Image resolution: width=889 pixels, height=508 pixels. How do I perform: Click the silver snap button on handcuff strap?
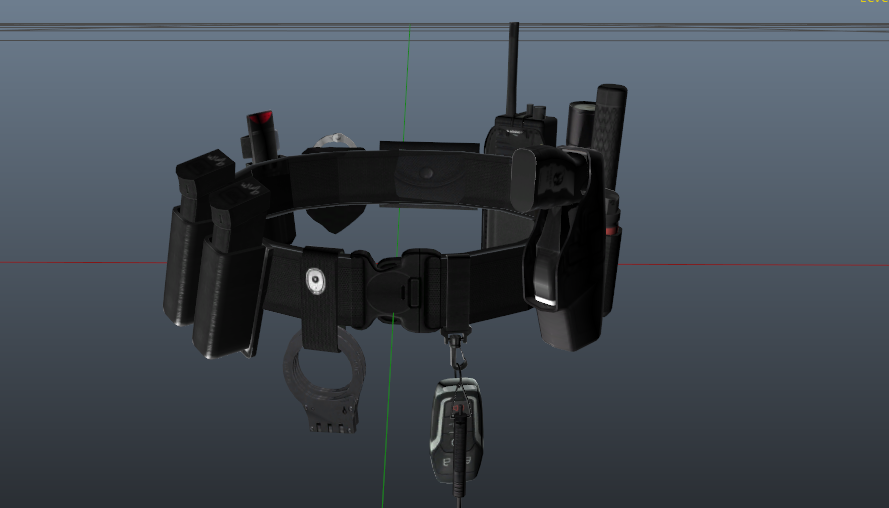click(x=316, y=283)
